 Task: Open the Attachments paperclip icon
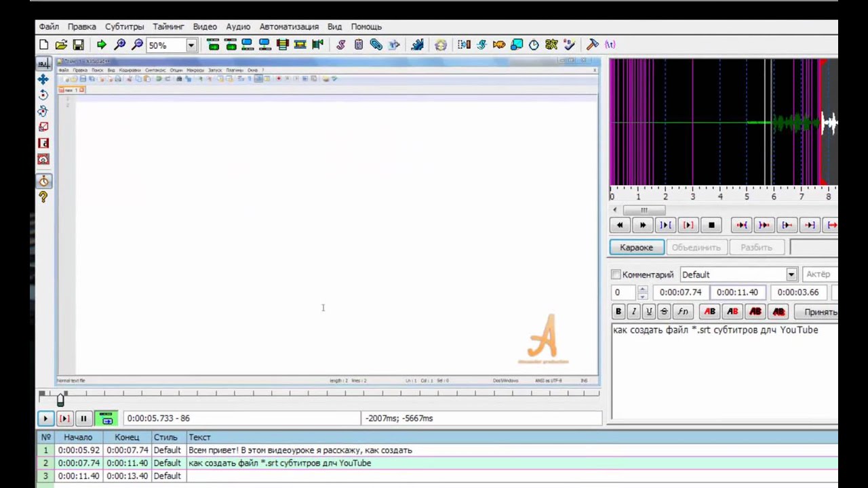point(376,45)
